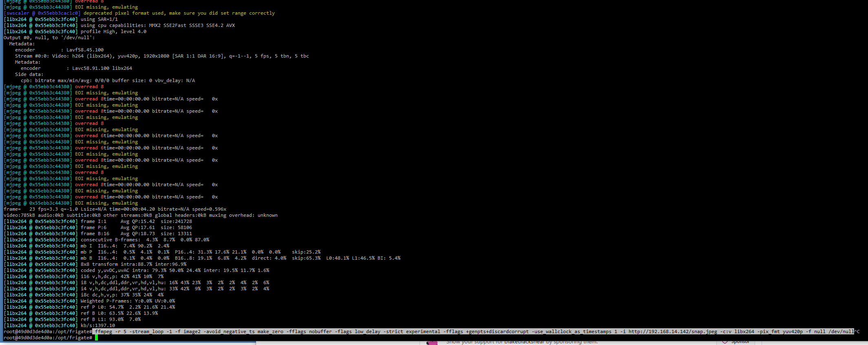Click the 'Weighted P-Frames: Y:0.0%' line

coord(89,301)
